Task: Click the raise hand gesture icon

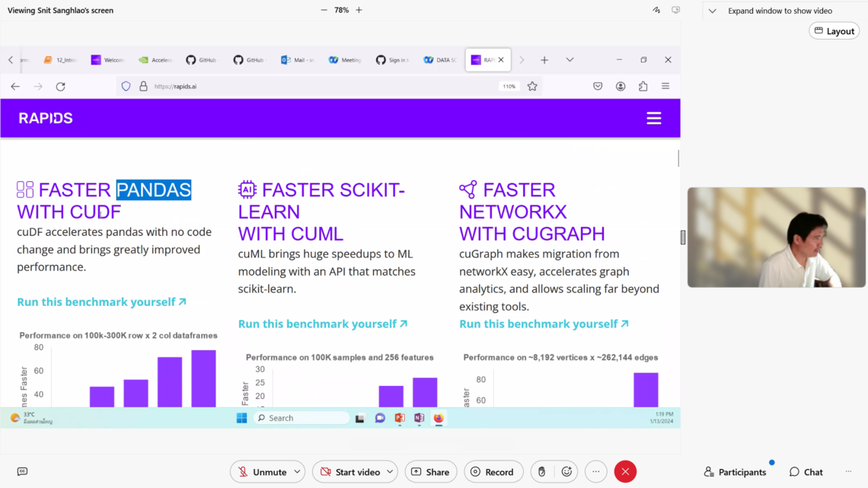Action: [541, 472]
